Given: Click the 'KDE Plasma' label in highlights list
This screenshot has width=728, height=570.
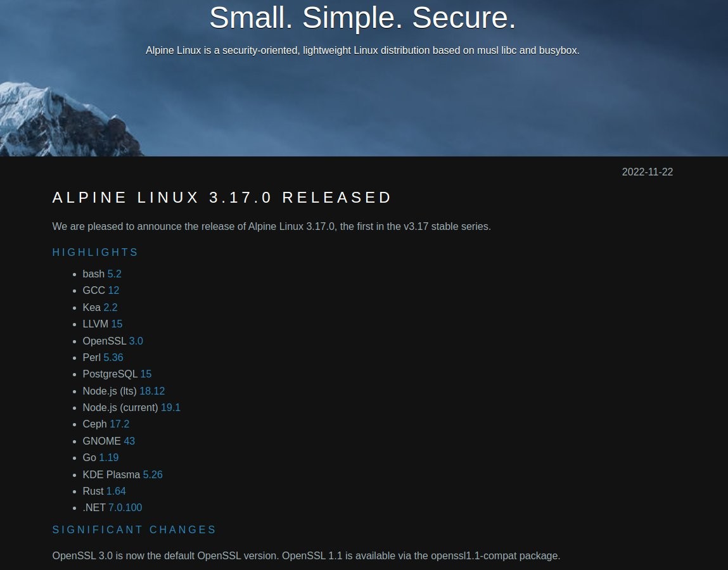Looking at the screenshot, I should 112,474.
